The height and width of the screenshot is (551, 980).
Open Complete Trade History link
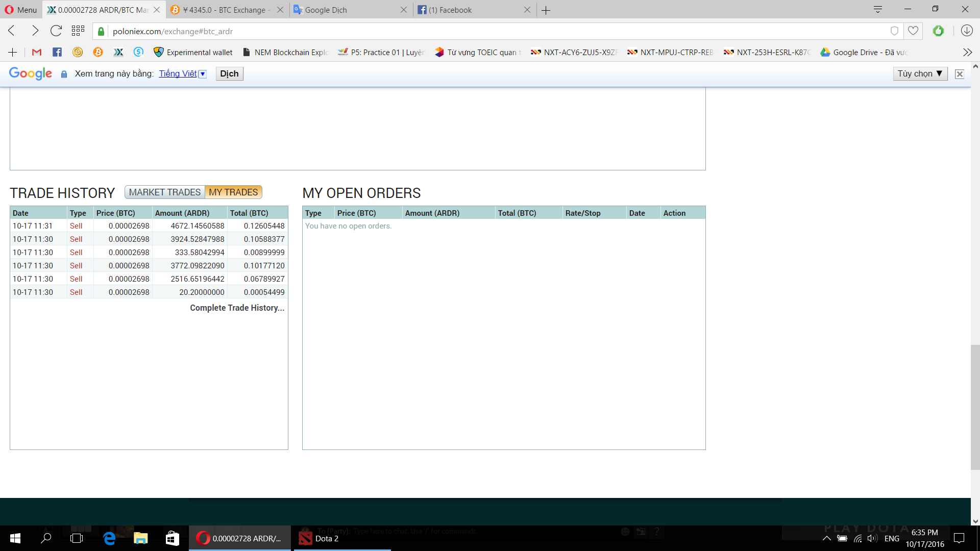237,308
